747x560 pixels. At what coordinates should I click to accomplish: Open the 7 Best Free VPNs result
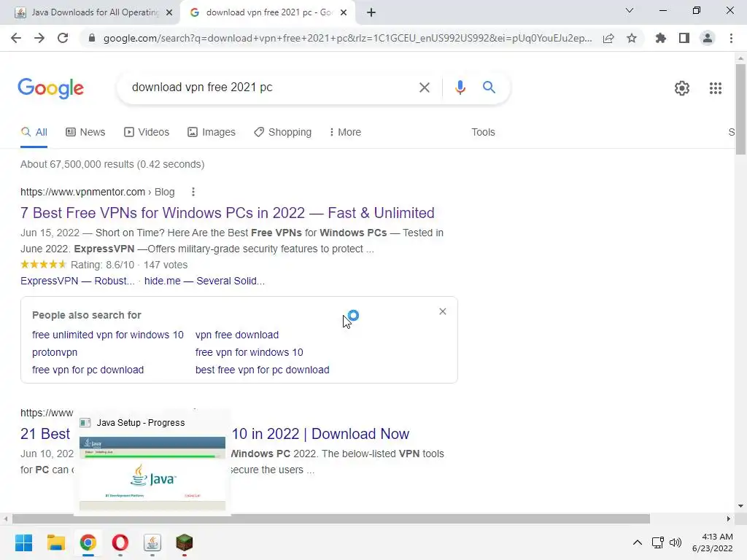point(228,213)
